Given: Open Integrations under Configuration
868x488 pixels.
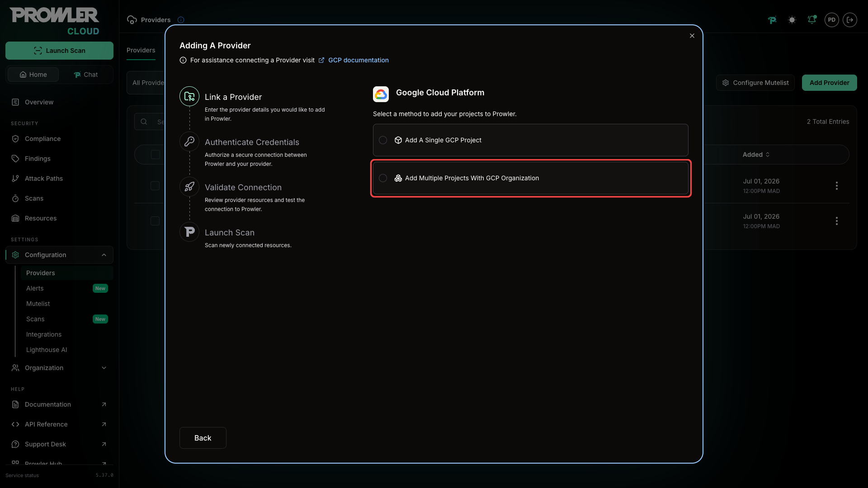Looking at the screenshot, I should click(x=44, y=334).
